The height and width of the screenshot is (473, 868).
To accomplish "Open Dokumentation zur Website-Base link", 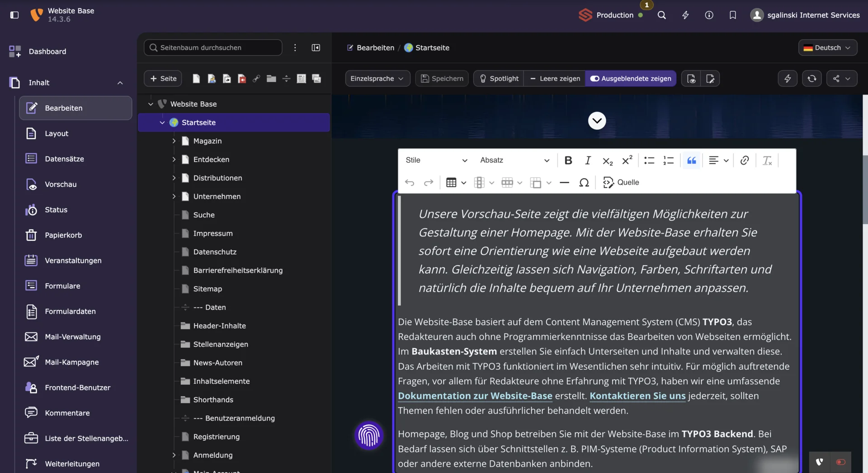I will click(475, 396).
